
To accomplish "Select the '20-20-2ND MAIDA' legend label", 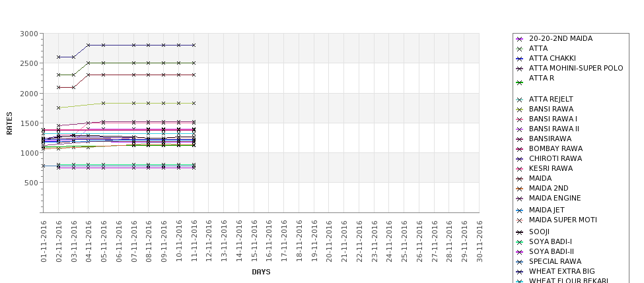I will point(561,38).
